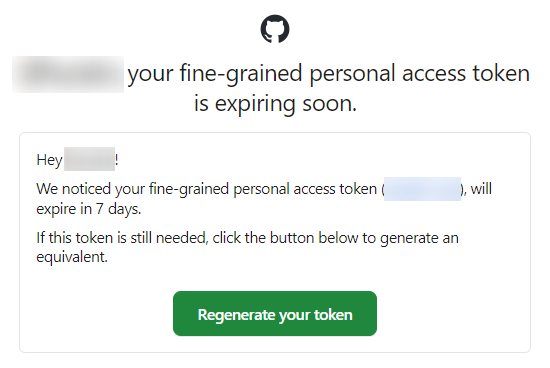
Task: Click the word 'Regenerate' in the green button
Action: click(x=236, y=315)
